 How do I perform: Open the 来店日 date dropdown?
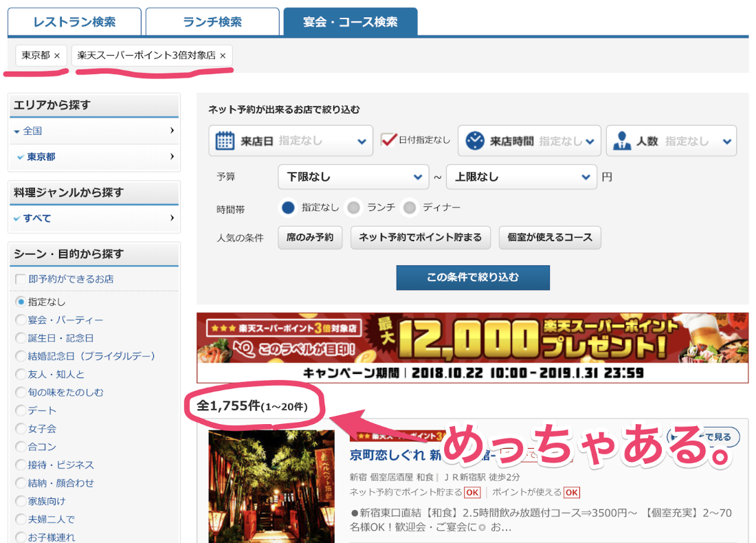point(291,141)
